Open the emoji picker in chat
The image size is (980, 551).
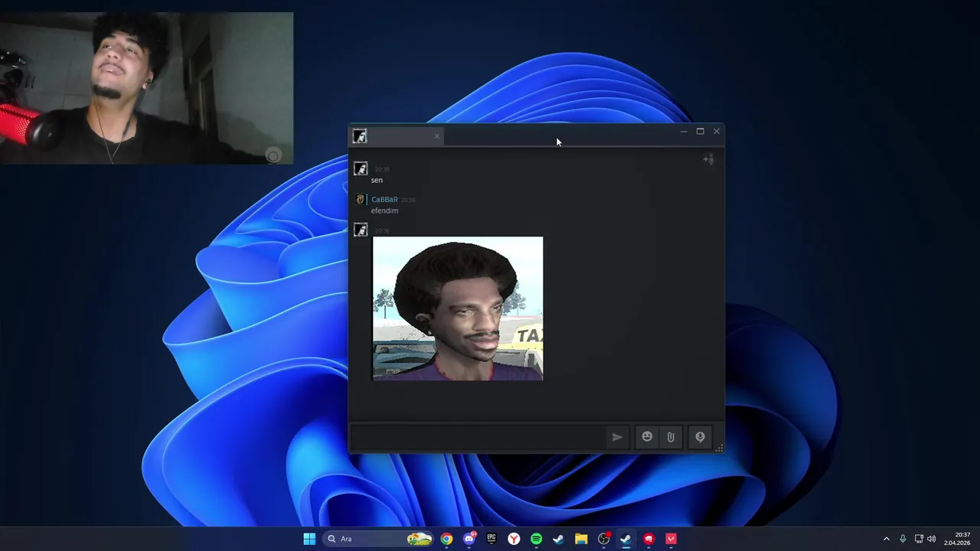647,437
